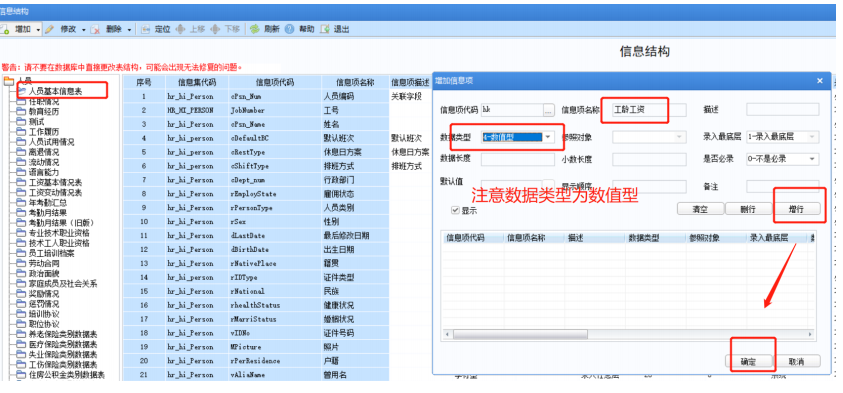Screen dimensions: 843x393
Task: Click the 描述 input field
Action: (x=783, y=110)
